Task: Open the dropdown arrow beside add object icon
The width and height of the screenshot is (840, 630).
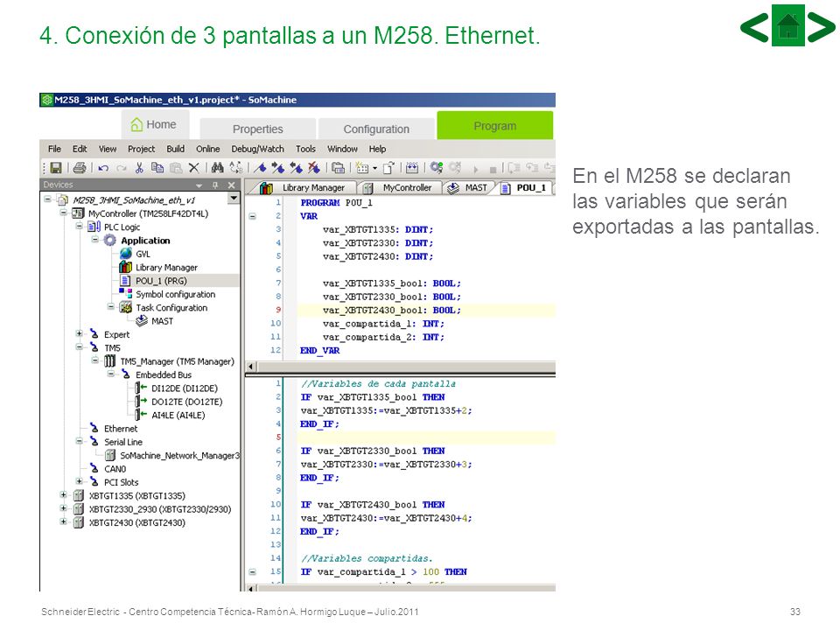Action: point(374,168)
